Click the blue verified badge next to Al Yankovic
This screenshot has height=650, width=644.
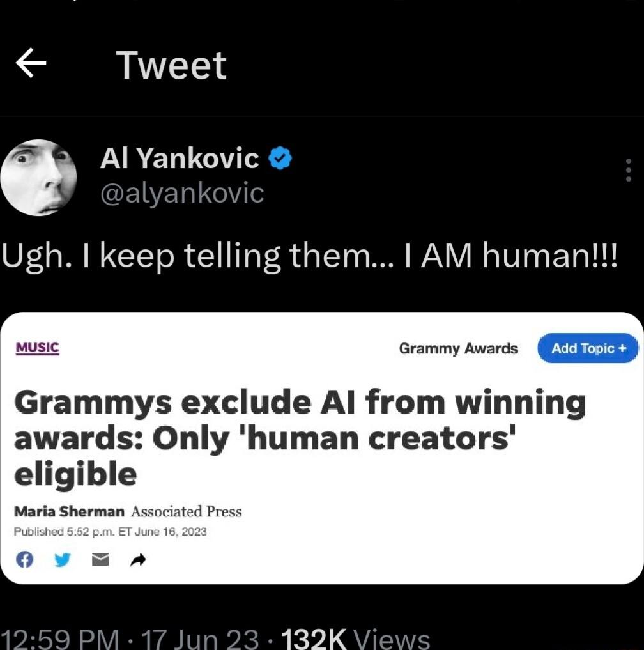tap(281, 158)
